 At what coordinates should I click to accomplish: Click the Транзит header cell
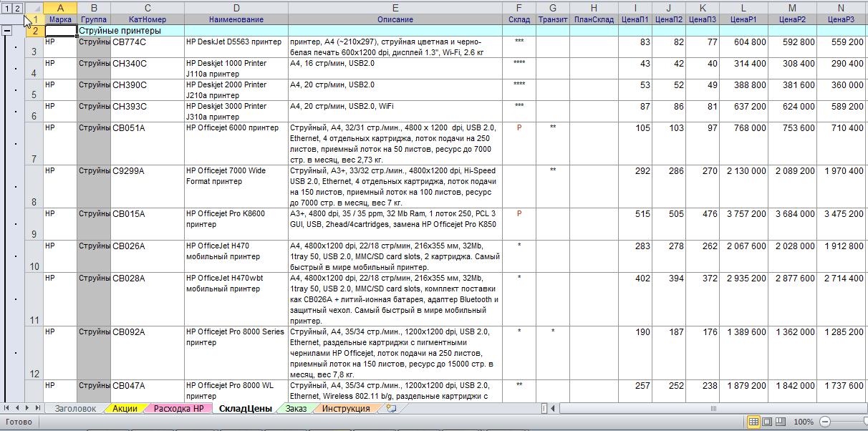[x=553, y=19]
